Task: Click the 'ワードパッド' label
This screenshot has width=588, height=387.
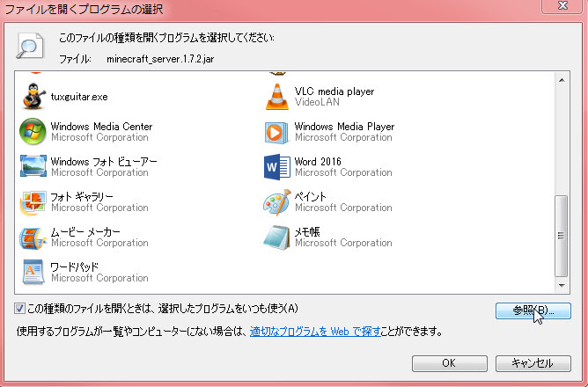Action: [x=75, y=267]
